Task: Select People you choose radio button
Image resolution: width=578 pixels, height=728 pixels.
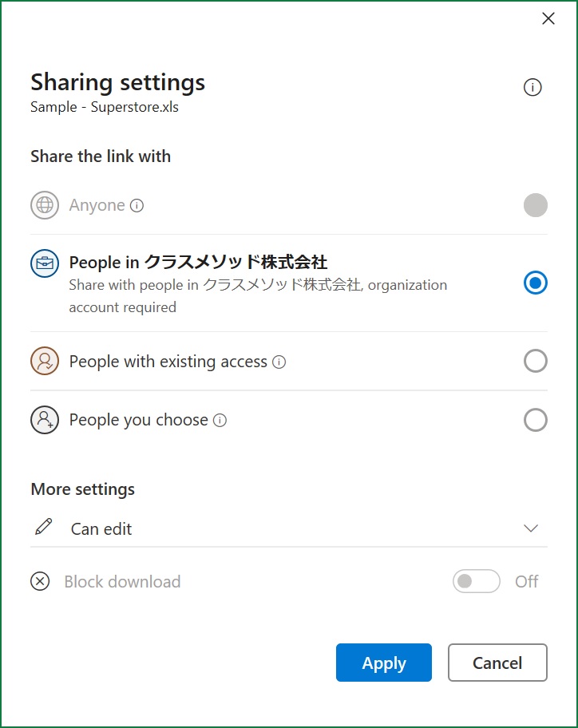Action: click(535, 420)
